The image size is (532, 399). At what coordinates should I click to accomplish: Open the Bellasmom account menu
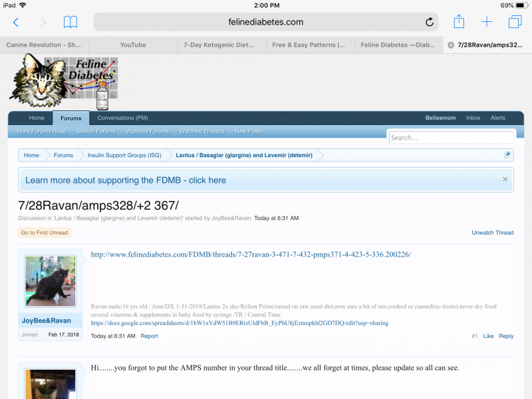pos(440,118)
